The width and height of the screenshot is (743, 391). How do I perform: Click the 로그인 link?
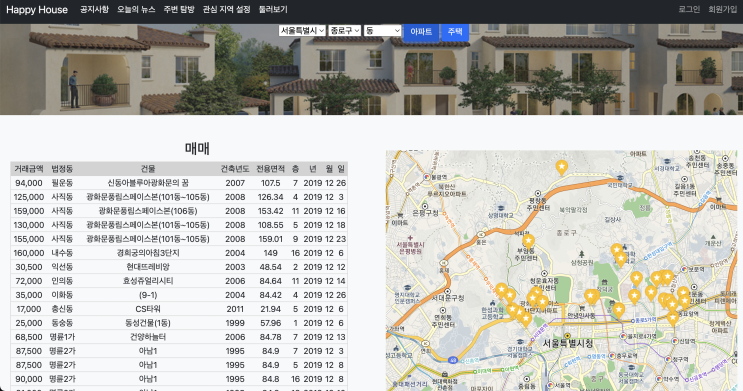coord(689,9)
